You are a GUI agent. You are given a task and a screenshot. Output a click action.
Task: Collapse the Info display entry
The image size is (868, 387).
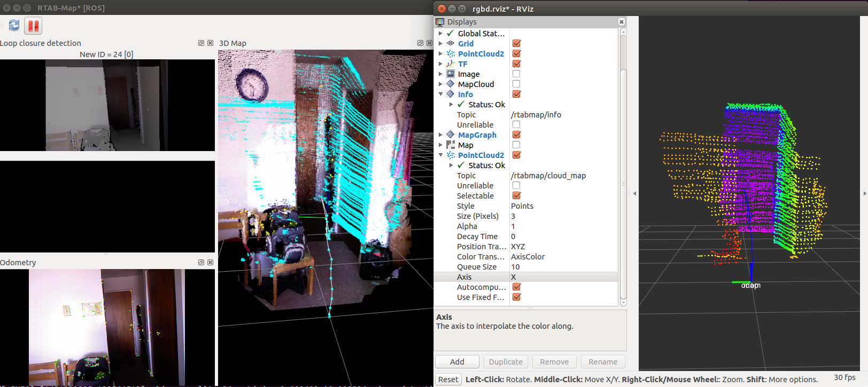click(440, 94)
